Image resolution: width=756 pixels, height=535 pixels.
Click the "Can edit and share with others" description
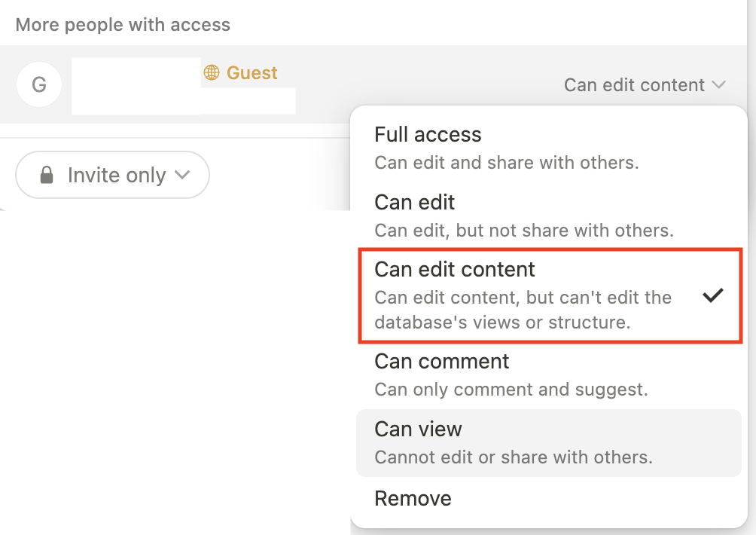click(507, 163)
